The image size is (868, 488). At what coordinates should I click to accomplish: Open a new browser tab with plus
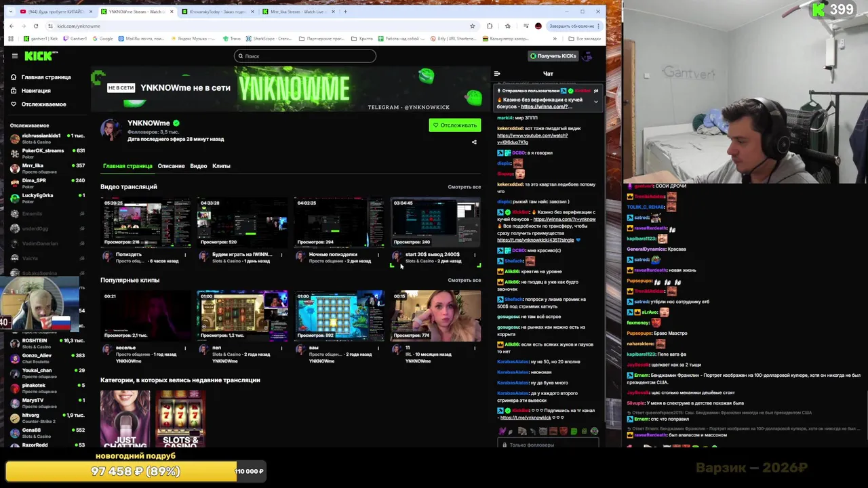coord(345,12)
